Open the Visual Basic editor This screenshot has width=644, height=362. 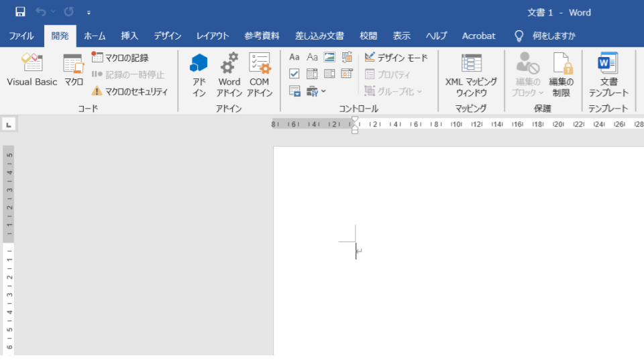click(32, 70)
